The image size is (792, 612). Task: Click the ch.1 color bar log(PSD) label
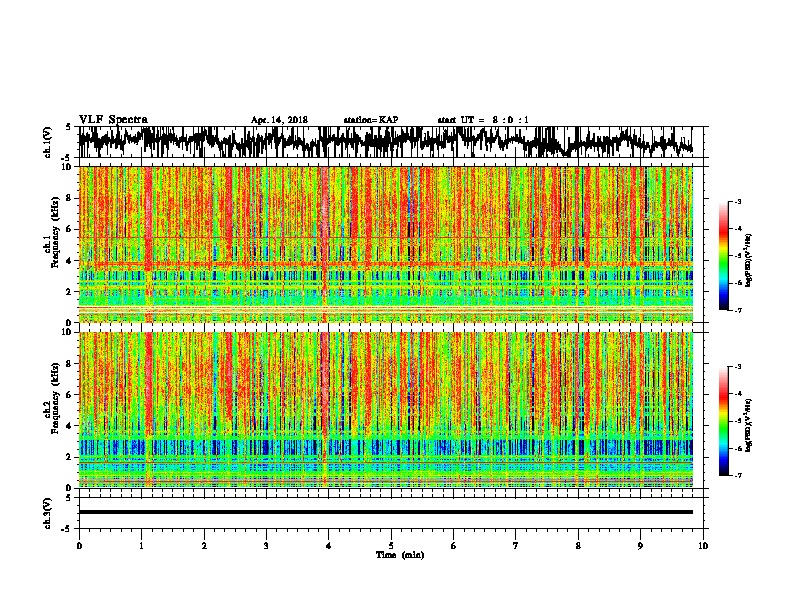pyautogui.click(x=748, y=260)
